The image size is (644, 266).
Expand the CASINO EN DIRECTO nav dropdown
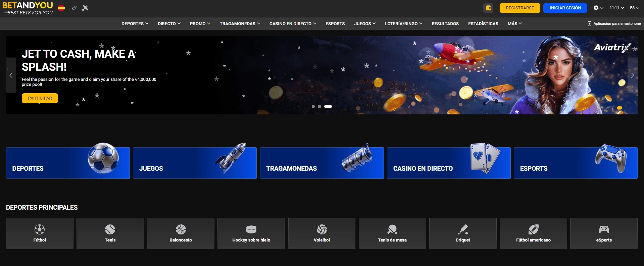tap(293, 24)
